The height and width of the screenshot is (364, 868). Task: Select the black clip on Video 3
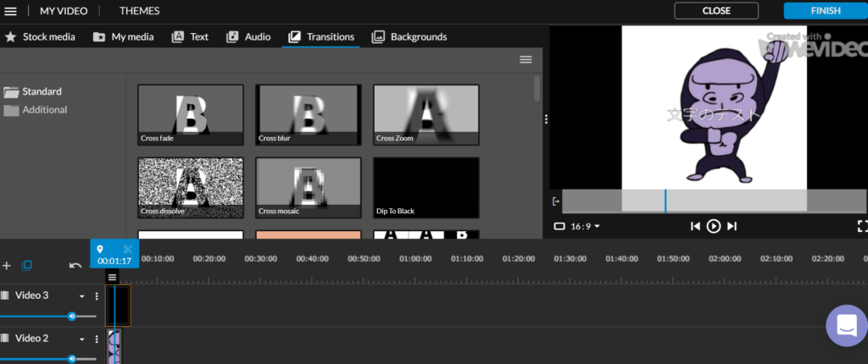tap(118, 306)
